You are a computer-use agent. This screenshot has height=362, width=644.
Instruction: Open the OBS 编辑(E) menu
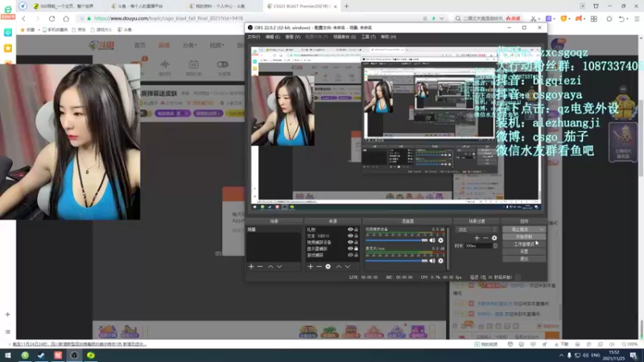point(272,37)
